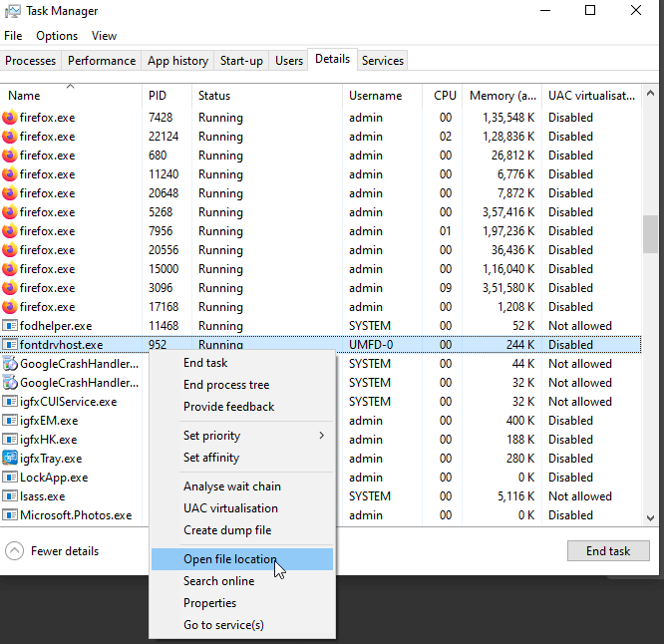
Task: Click the LockApp.exe process icon
Action: coord(10,478)
